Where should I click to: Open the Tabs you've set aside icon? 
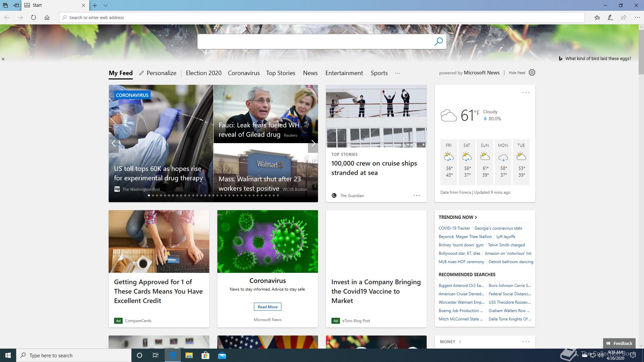click(x=5, y=5)
